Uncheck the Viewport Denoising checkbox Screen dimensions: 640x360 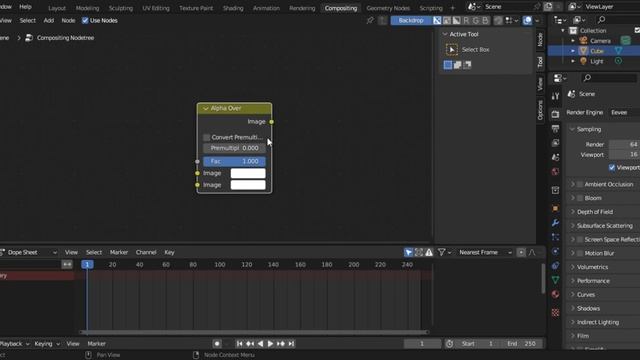coord(611,167)
